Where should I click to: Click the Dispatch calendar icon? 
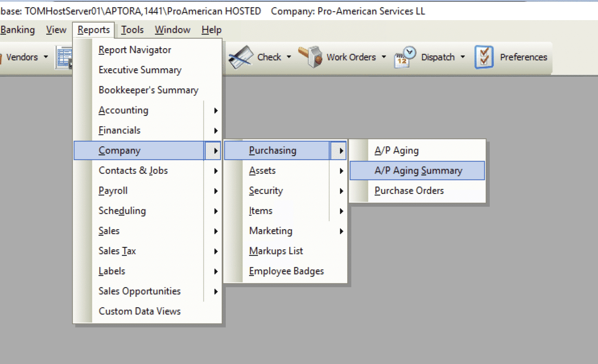[x=404, y=57]
